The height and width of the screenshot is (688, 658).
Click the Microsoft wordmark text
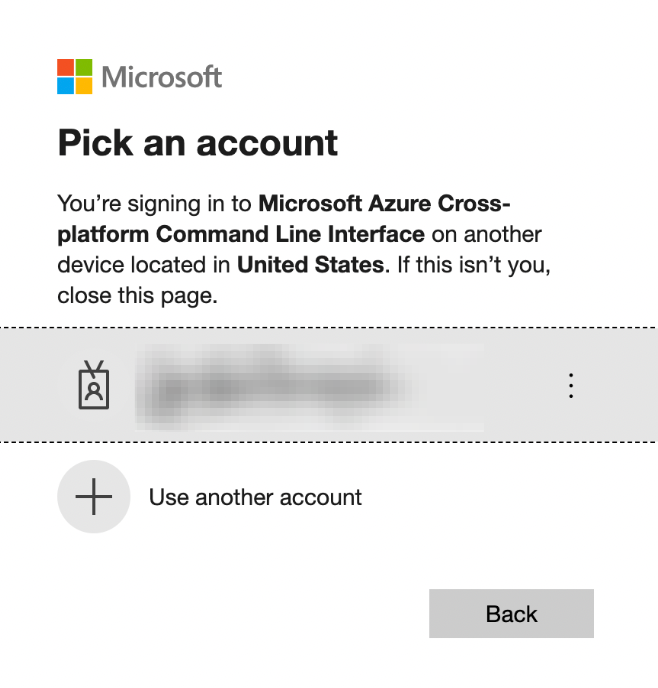[161, 77]
